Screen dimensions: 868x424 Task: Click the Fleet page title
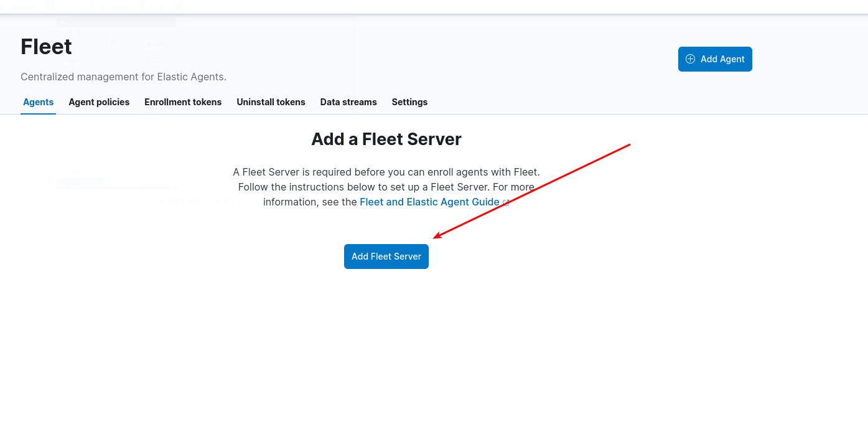click(46, 47)
